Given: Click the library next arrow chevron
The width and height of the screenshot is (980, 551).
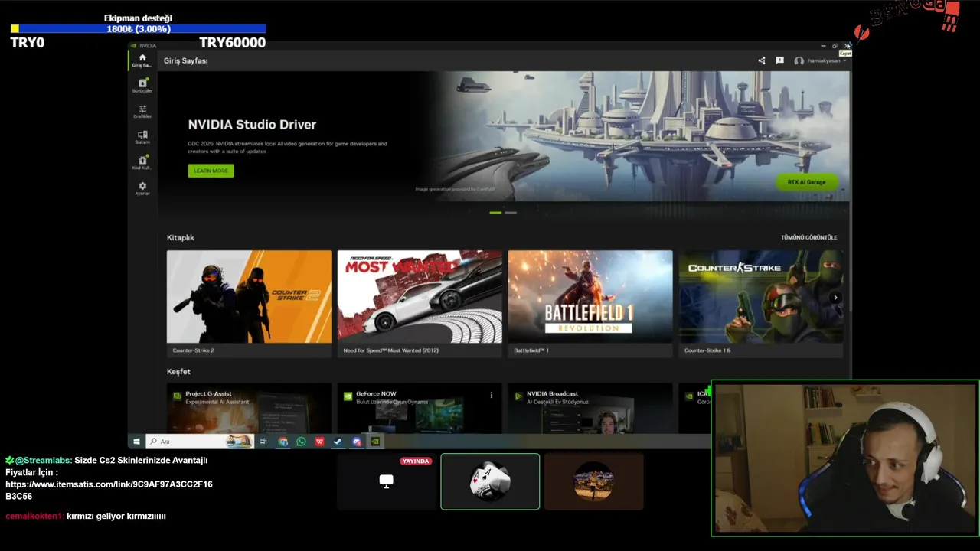Looking at the screenshot, I should point(835,298).
